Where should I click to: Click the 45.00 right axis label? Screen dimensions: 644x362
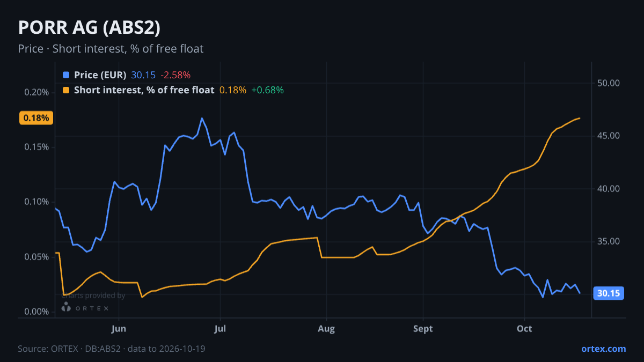[x=608, y=136]
